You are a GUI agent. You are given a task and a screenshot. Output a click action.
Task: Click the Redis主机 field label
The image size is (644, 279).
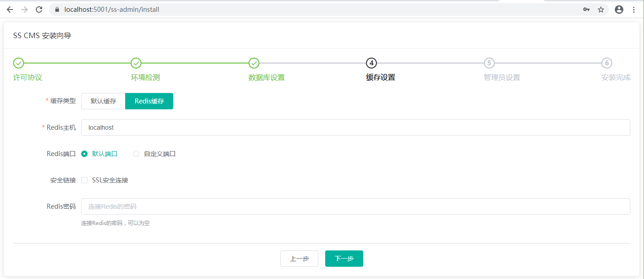(x=61, y=127)
